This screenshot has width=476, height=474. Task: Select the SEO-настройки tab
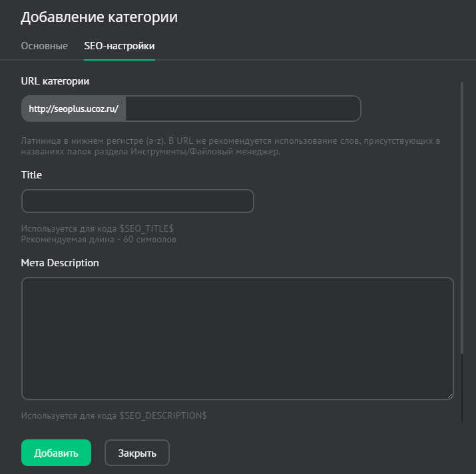[119, 46]
